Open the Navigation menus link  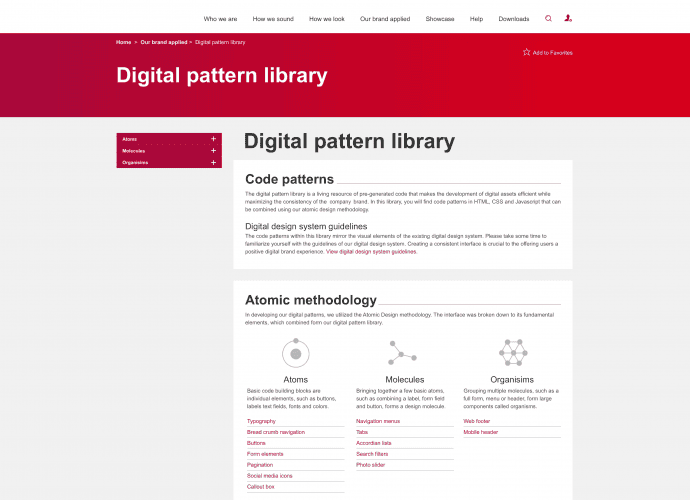378,421
